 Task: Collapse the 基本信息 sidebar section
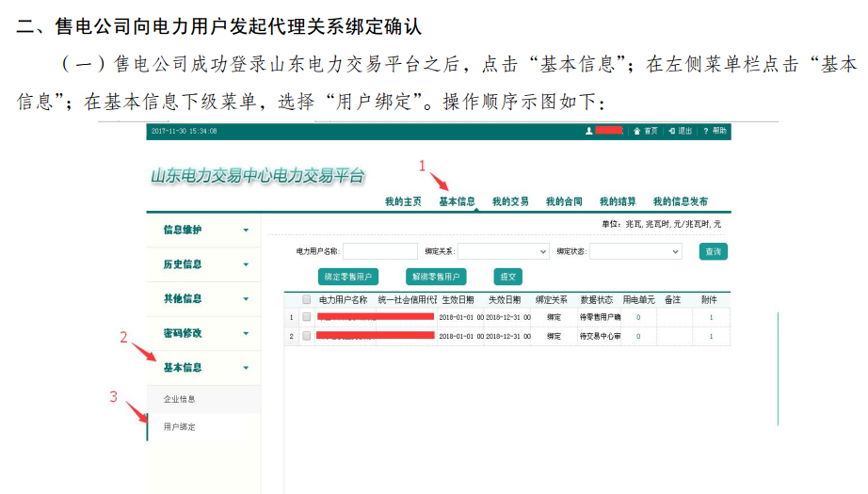pyautogui.click(x=246, y=368)
